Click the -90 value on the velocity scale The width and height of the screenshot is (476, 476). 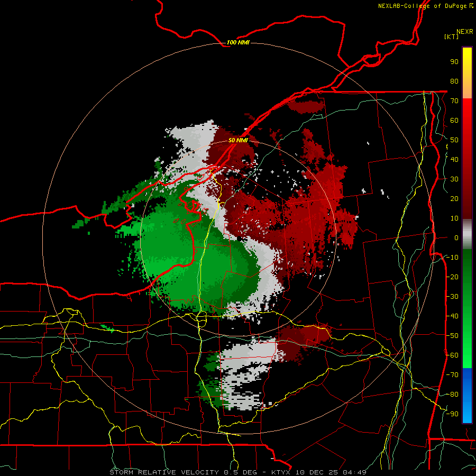[452, 414]
